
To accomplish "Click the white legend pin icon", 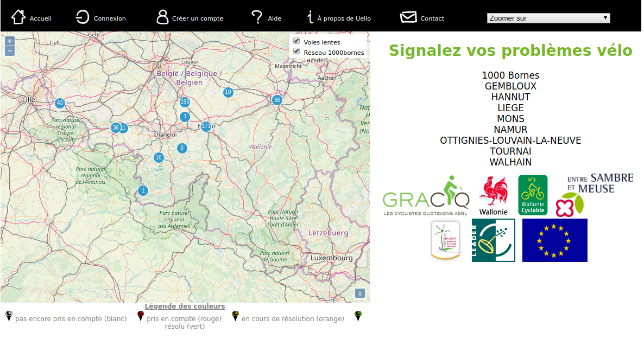I will click(9, 316).
